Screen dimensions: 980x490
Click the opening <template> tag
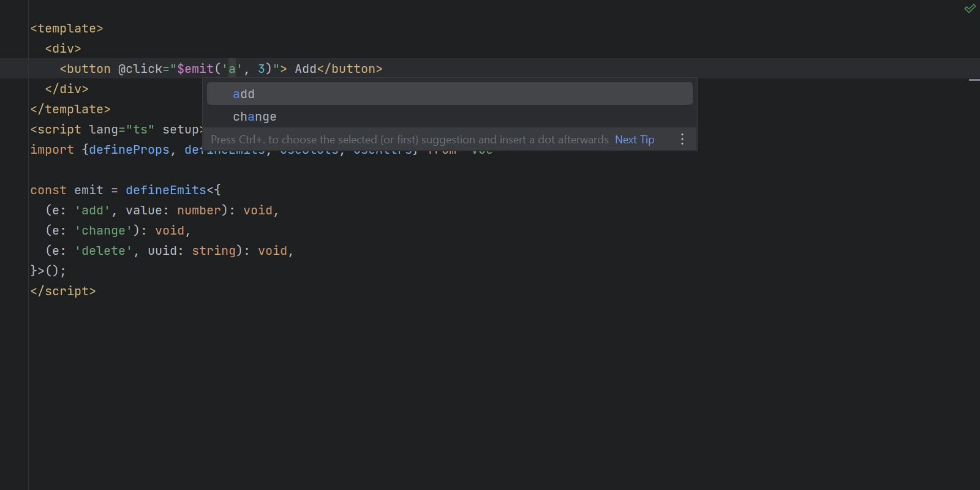pos(67,28)
